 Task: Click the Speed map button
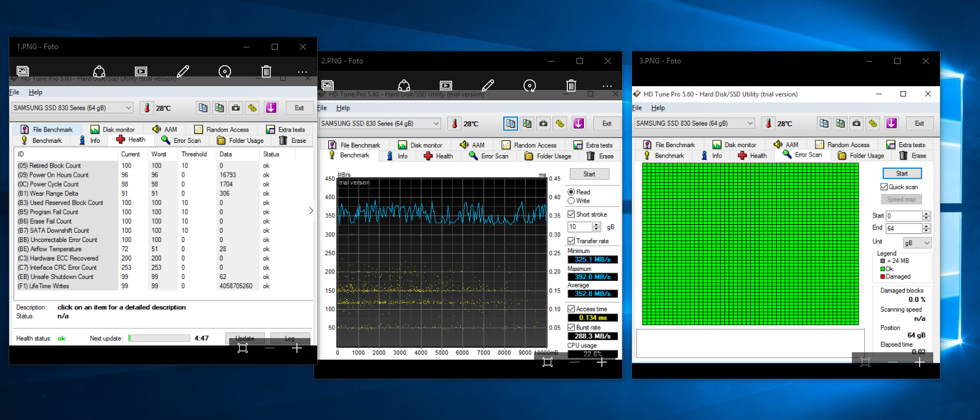(x=901, y=200)
